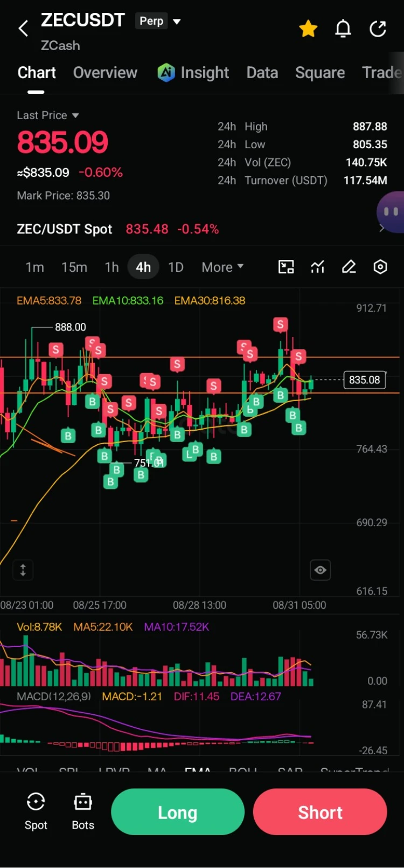The height and width of the screenshot is (868, 404).
Task: Tap the 835.08 current price label
Action: point(365,380)
